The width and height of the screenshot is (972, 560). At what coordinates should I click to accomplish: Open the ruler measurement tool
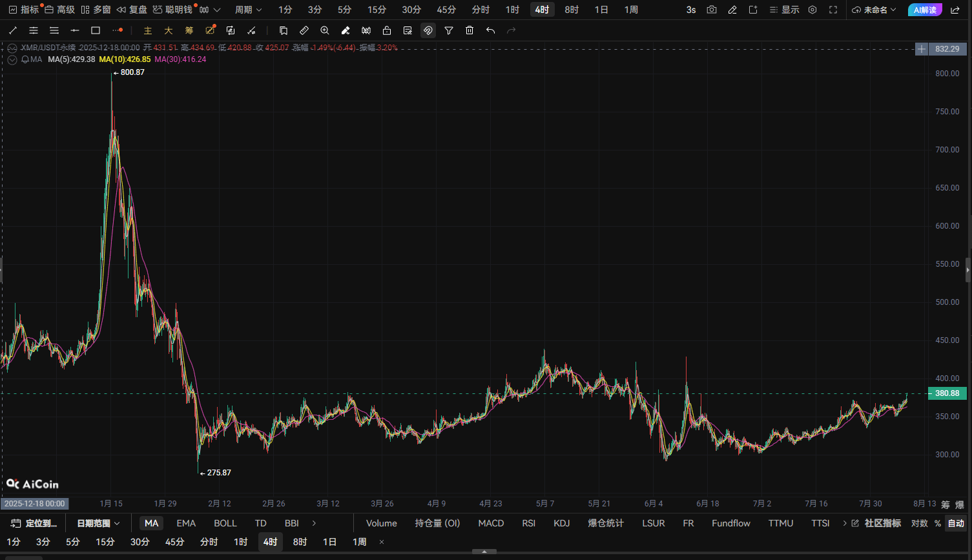pyautogui.click(x=304, y=30)
